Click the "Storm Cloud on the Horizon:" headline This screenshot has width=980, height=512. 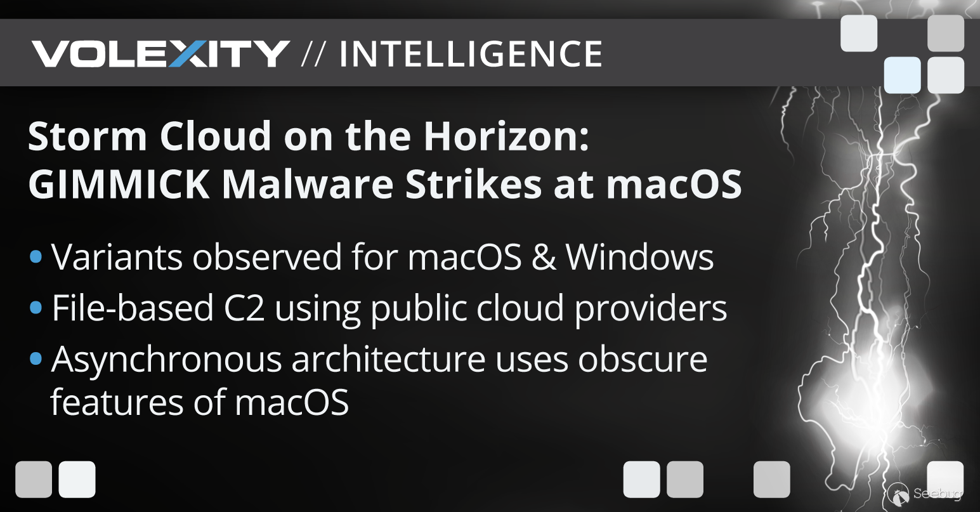point(309,137)
